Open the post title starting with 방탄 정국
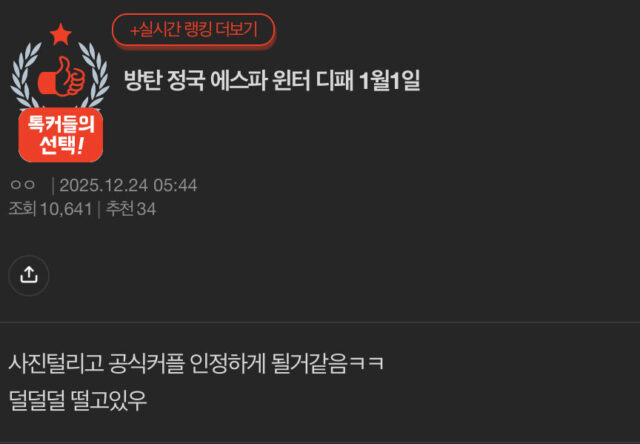 tap(272, 81)
